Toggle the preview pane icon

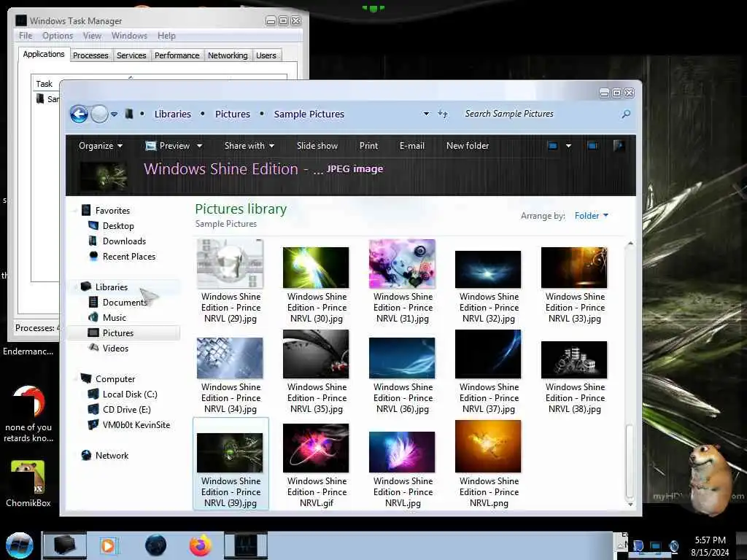pos(593,146)
